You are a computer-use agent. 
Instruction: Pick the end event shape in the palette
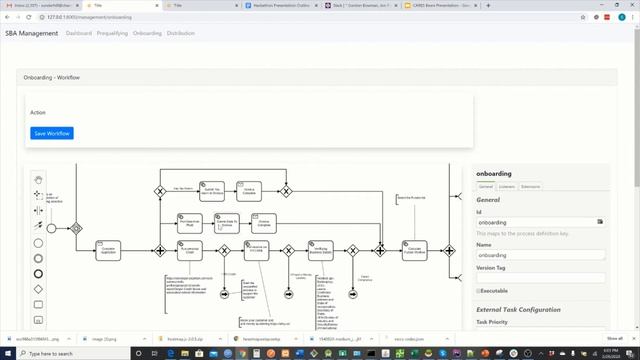click(38, 274)
